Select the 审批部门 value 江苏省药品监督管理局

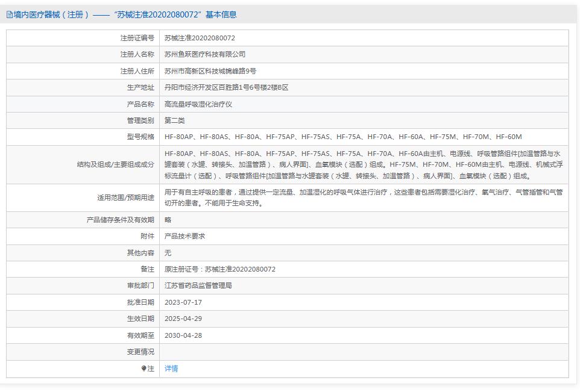pyautogui.click(x=203, y=285)
